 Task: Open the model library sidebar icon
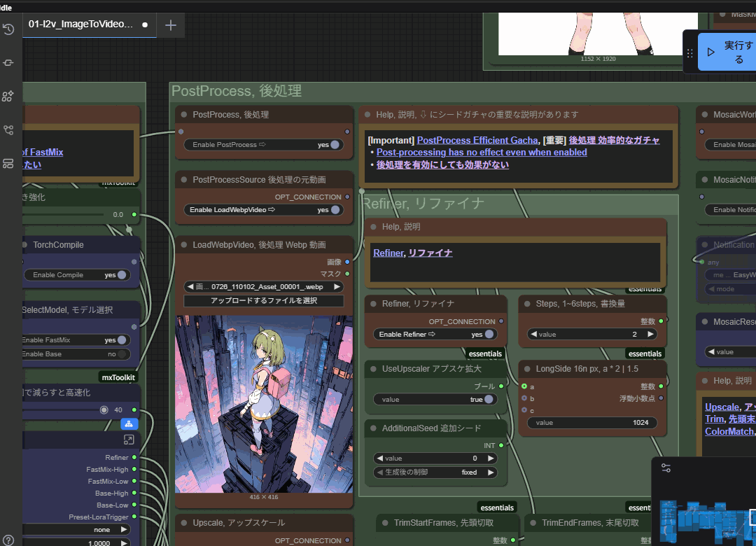click(8, 96)
